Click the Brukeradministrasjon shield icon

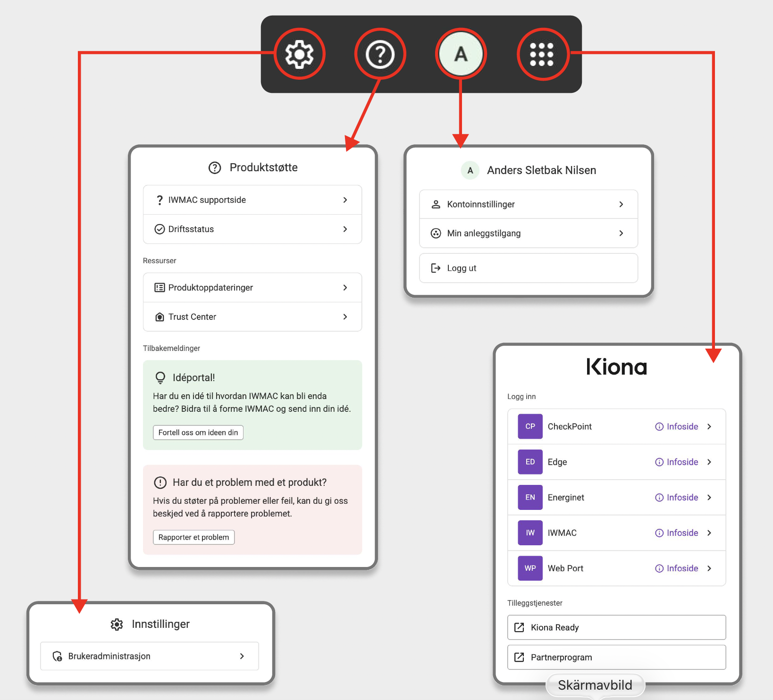tap(58, 656)
